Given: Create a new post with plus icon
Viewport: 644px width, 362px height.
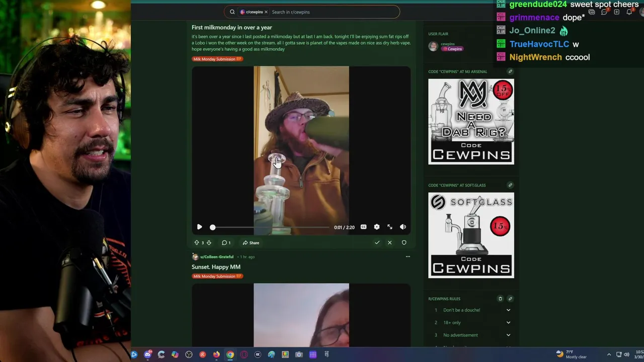Looking at the screenshot, I should [x=616, y=12].
